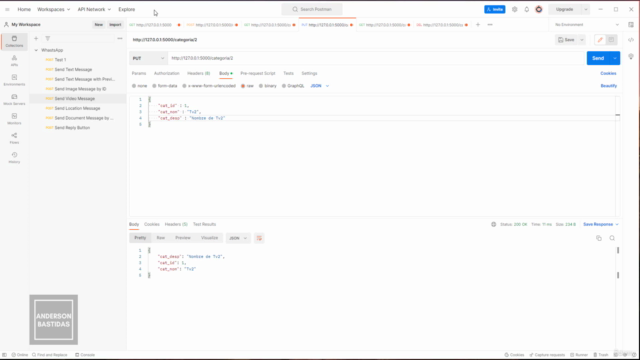Image resolution: width=640 pixels, height=360 pixels.
Task: Click the New button in workspace
Action: [99, 24]
